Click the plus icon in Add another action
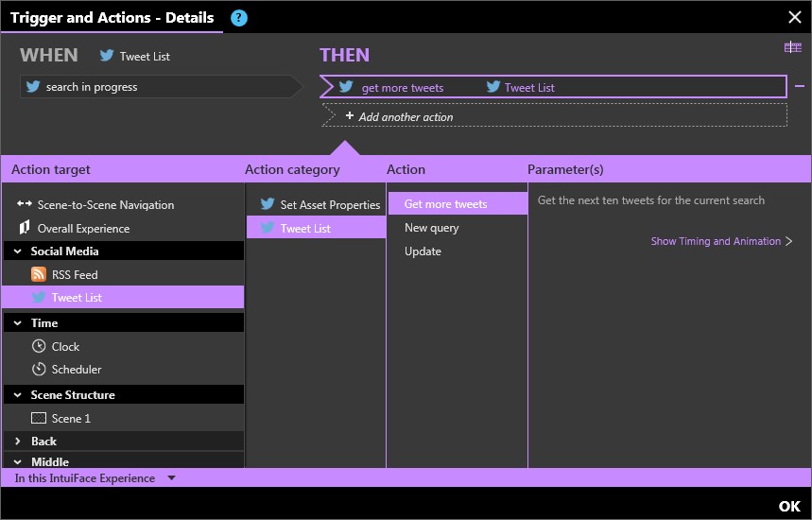 [350, 116]
